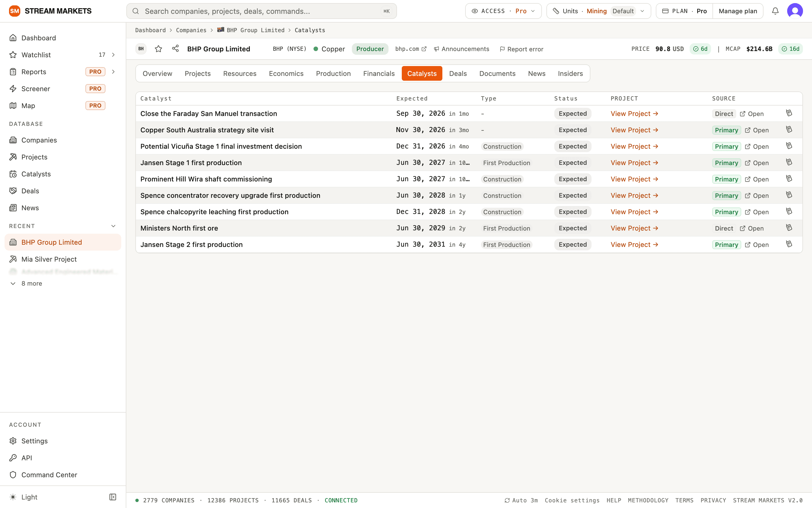The width and height of the screenshot is (812, 508).
Task: Add BHP Group Limited to watchlist star
Action: 158,49
